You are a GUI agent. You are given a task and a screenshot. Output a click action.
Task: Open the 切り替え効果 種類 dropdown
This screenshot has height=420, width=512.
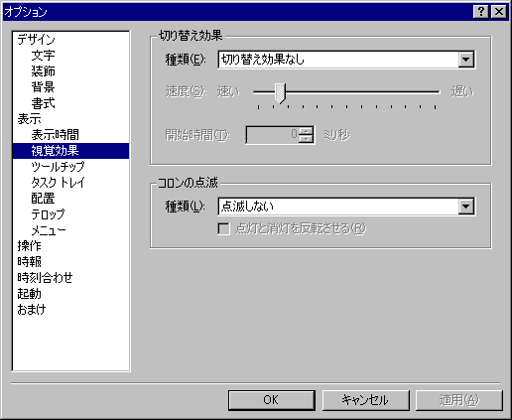[x=466, y=60]
